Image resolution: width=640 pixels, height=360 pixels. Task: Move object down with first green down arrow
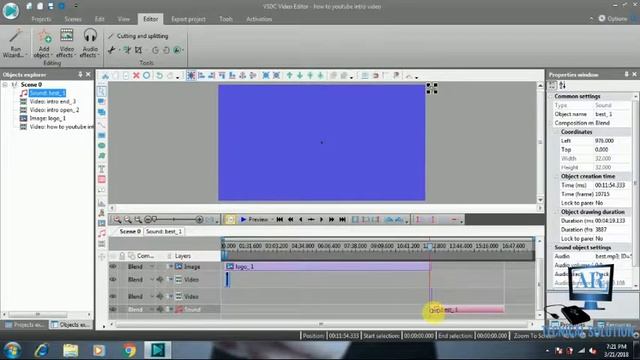300,76
